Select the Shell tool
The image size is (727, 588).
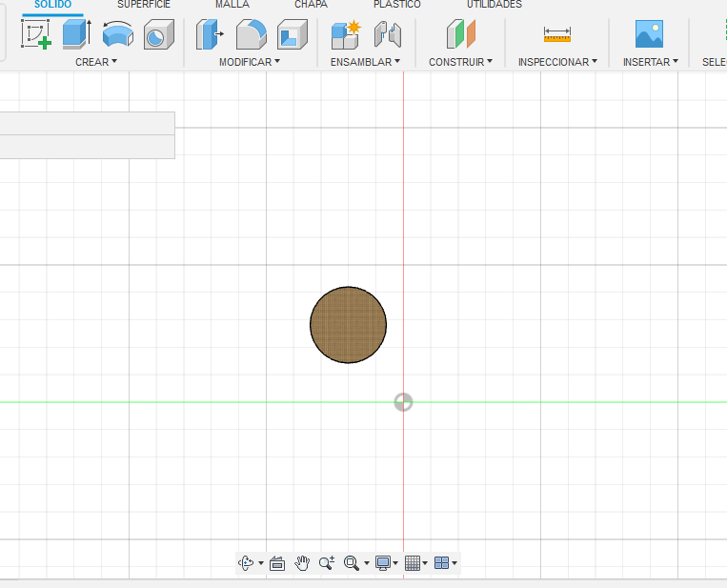[293, 34]
